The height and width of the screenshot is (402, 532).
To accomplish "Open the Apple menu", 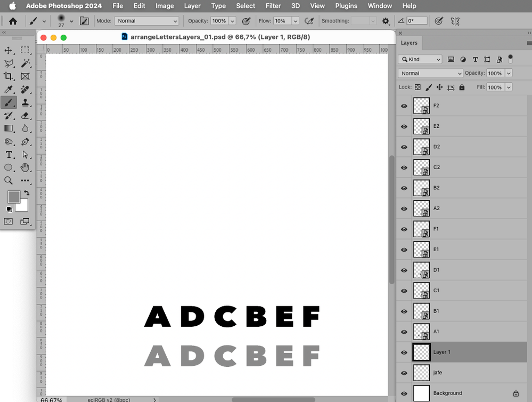I will (12, 6).
